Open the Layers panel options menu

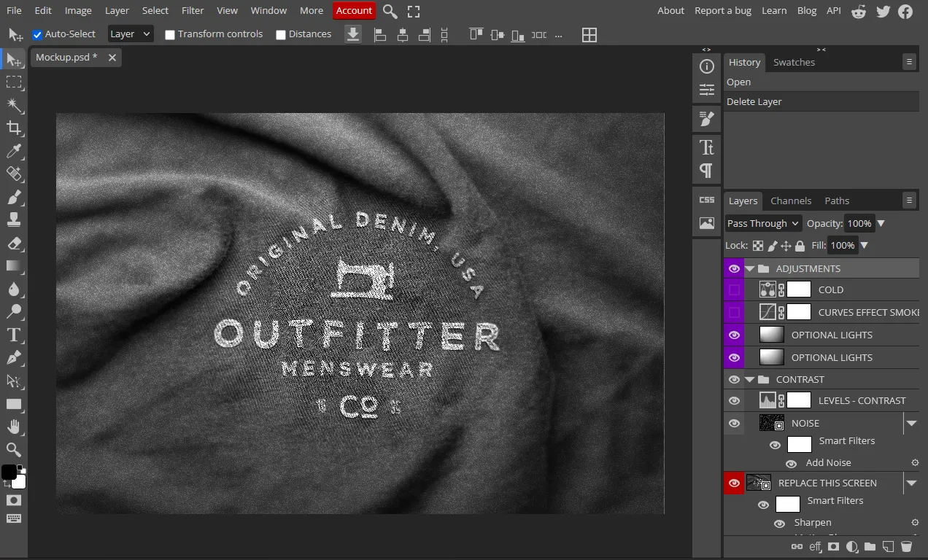(909, 200)
